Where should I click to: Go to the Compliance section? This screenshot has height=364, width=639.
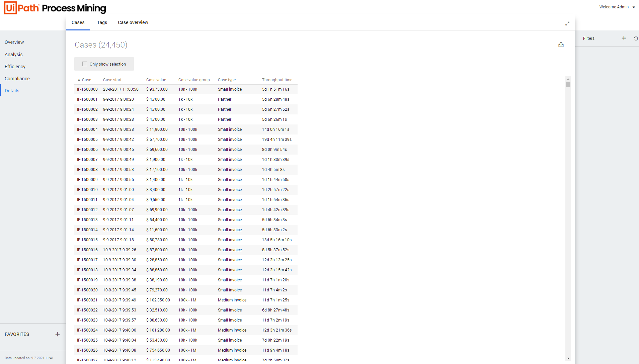(17, 79)
